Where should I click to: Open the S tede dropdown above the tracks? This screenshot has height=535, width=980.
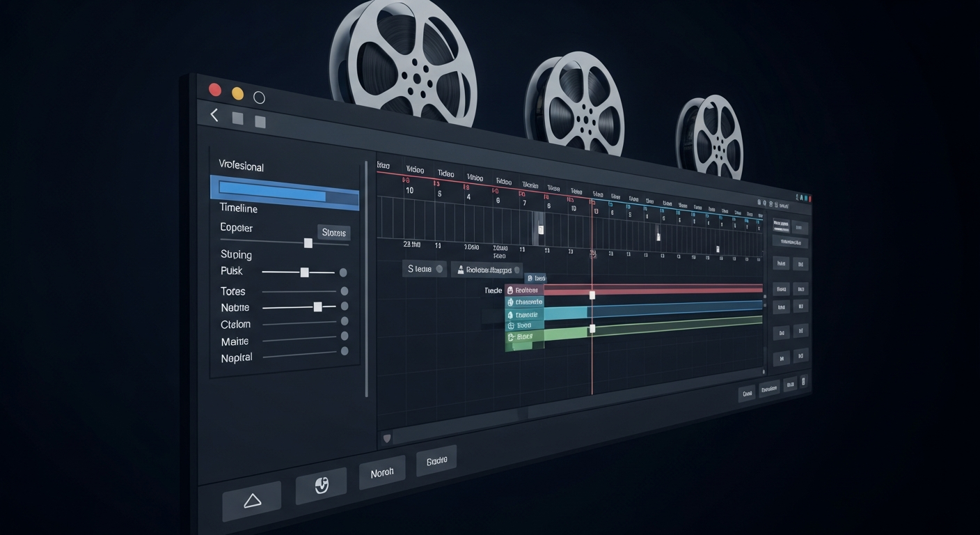[x=424, y=269]
